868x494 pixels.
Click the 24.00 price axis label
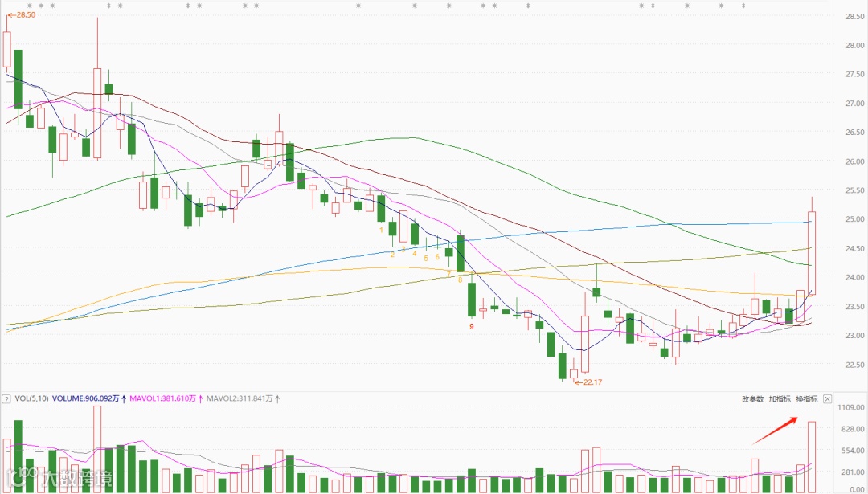click(x=854, y=277)
